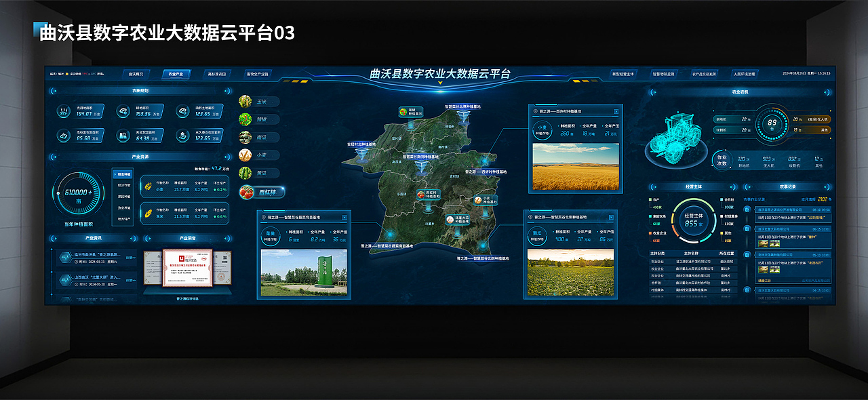This screenshot has height=400, width=868.
Task: Go to the 智慧物联监测 tab
Action: click(663, 73)
